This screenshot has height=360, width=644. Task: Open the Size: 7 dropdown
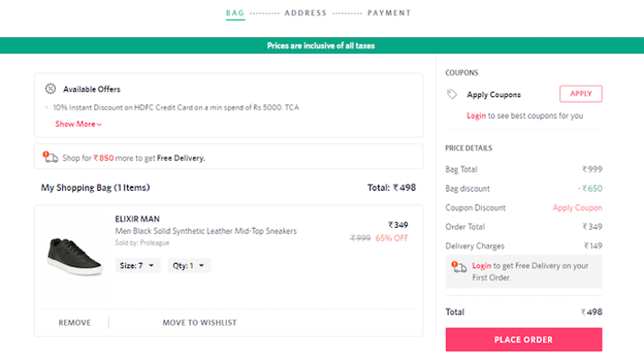(x=138, y=265)
